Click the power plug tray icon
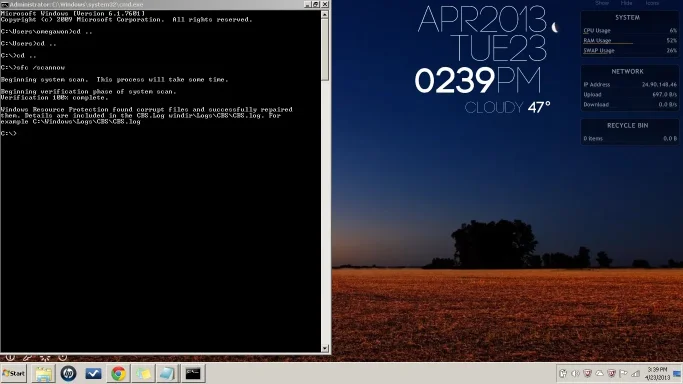 (563, 374)
